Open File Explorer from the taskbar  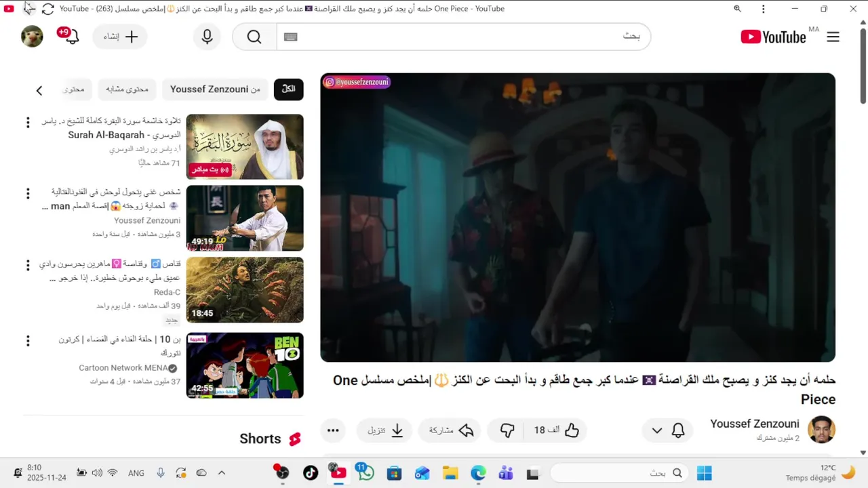(x=450, y=473)
